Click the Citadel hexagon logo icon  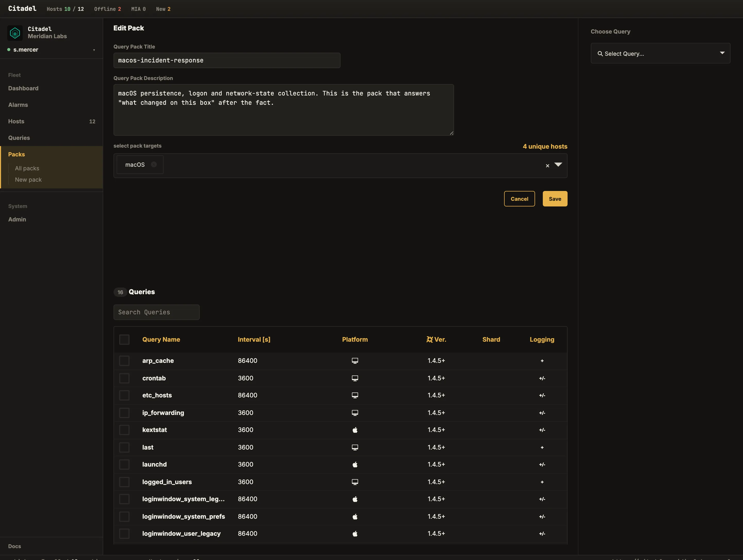[15, 33]
